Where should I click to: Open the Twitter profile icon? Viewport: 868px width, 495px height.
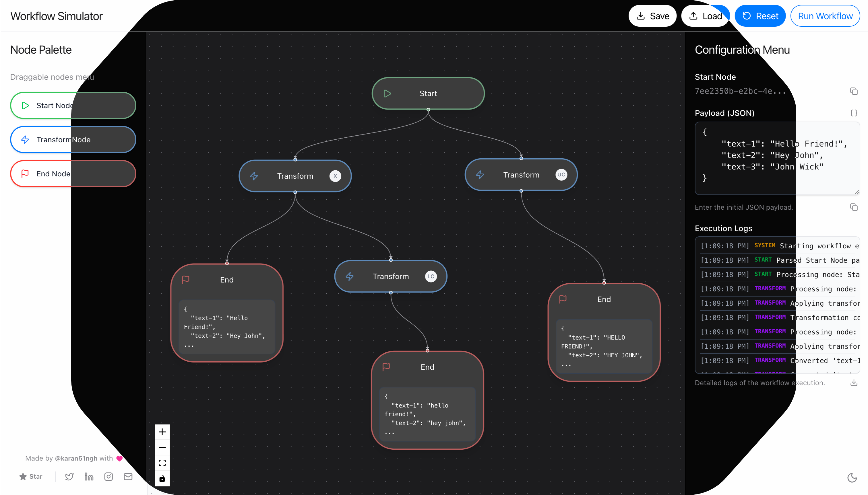(x=69, y=477)
